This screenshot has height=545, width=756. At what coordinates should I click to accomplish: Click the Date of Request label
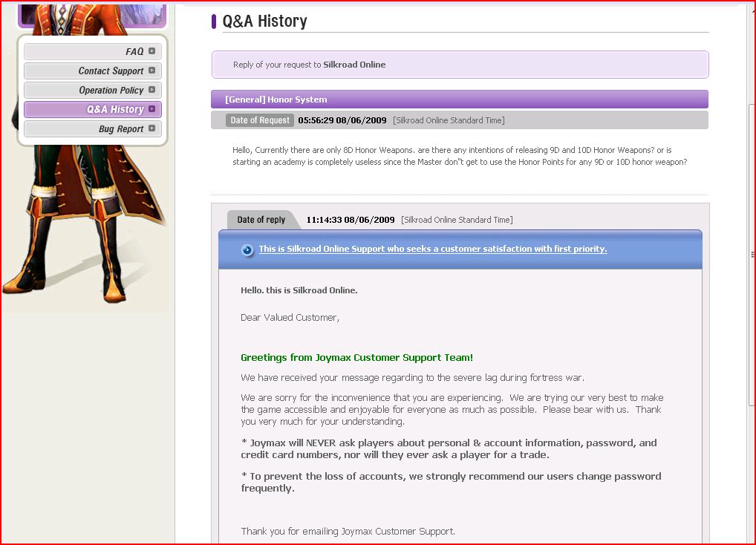tap(260, 120)
